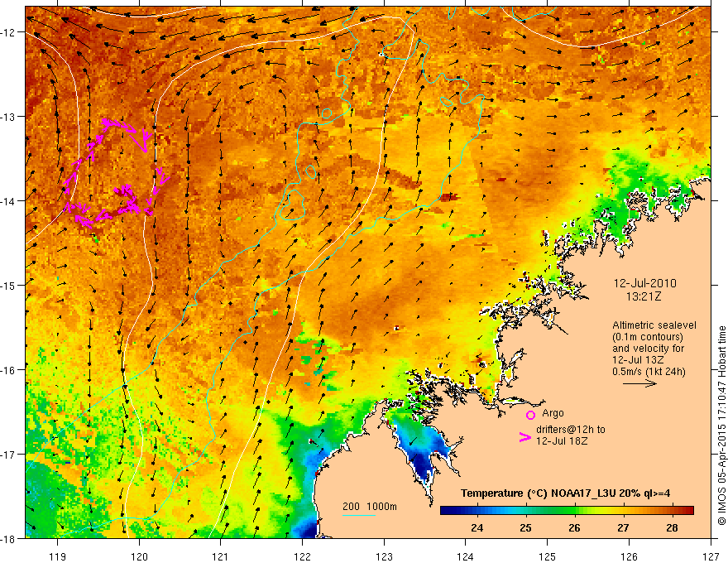Click colorbar tick label 27

click(623, 527)
